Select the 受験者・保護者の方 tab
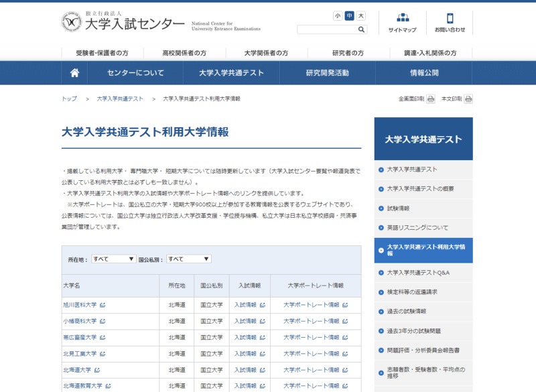The width and height of the screenshot is (536, 392). (102, 53)
